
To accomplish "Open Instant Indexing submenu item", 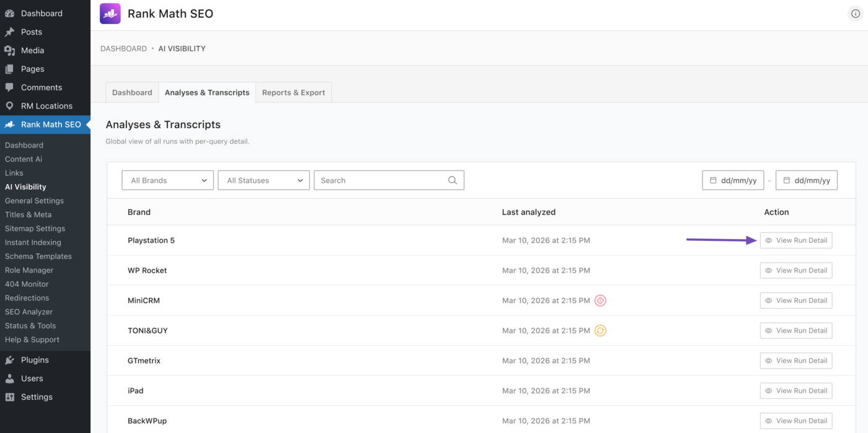I will tap(33, 242).
